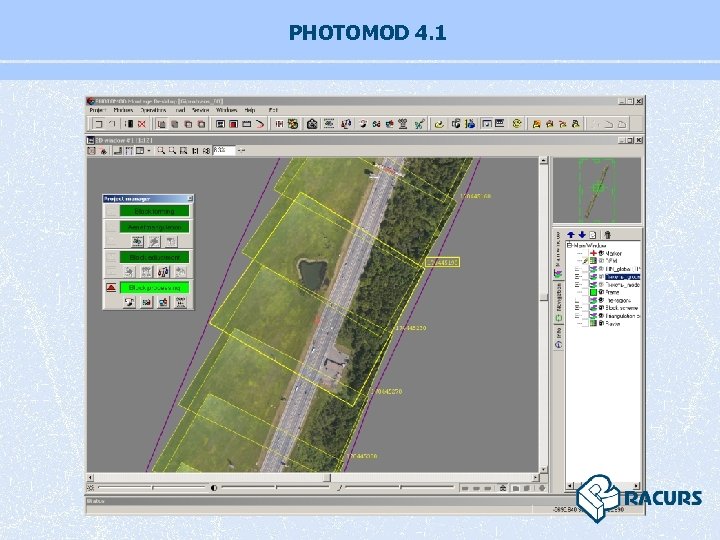This screenshot has height=540, width=720.
Task: Open the Help menu
Action: pos(250,110)
